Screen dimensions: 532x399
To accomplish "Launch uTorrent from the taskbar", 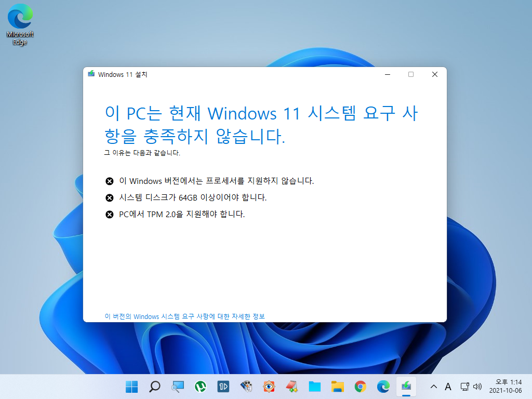I will pos(201,387).
